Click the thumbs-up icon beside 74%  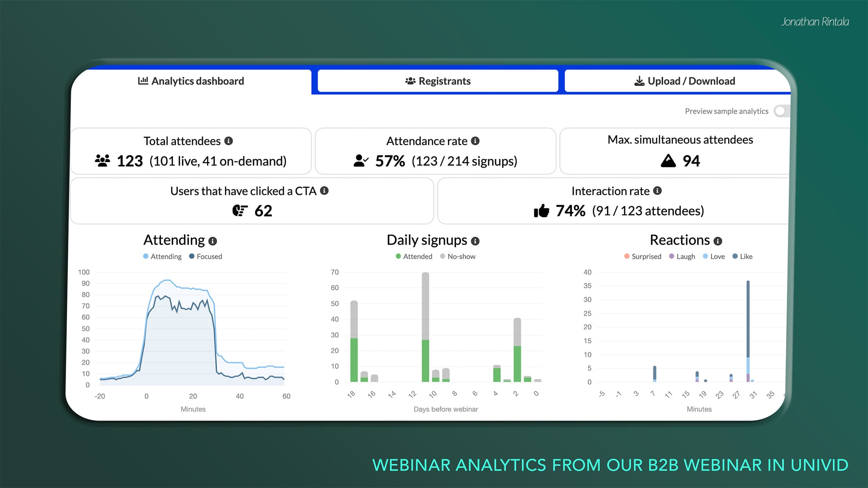[542, 211]
